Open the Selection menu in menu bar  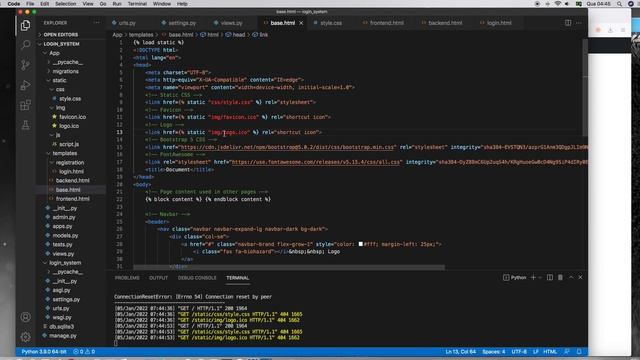pos(65,4)
